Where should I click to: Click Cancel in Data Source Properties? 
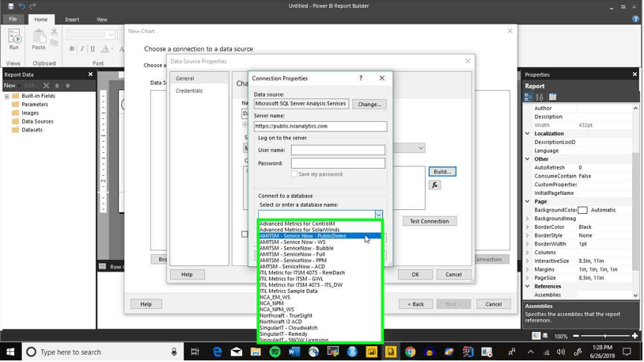pyautogui.click(x=453, y=274)
